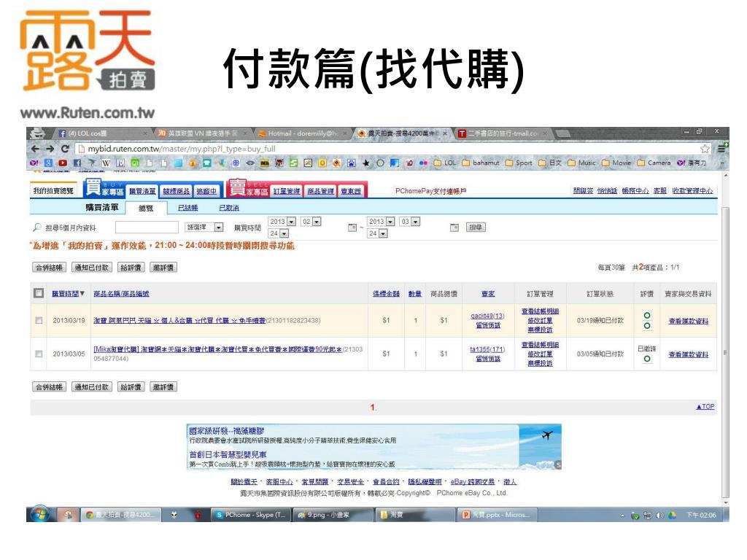
Task: Open the Sport bookmarks folder
Action: point(519,163)
